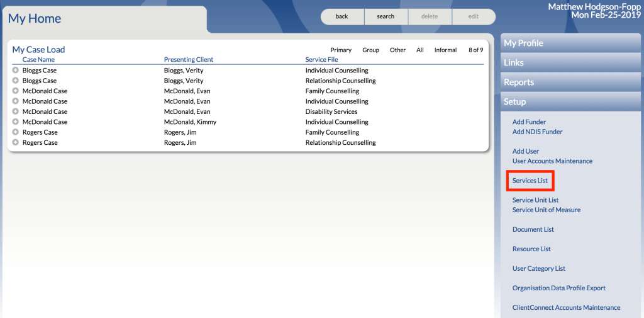Open the My Profile sidebar panel
644x318 pixels.
click(x=571, y=43)
